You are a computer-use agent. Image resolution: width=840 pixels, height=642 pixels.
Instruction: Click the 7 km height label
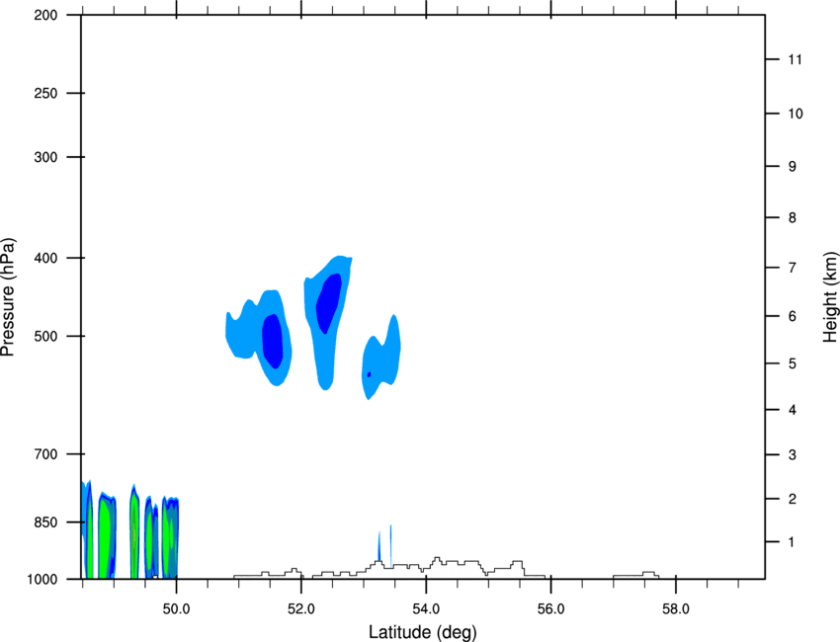pos(793,268)
